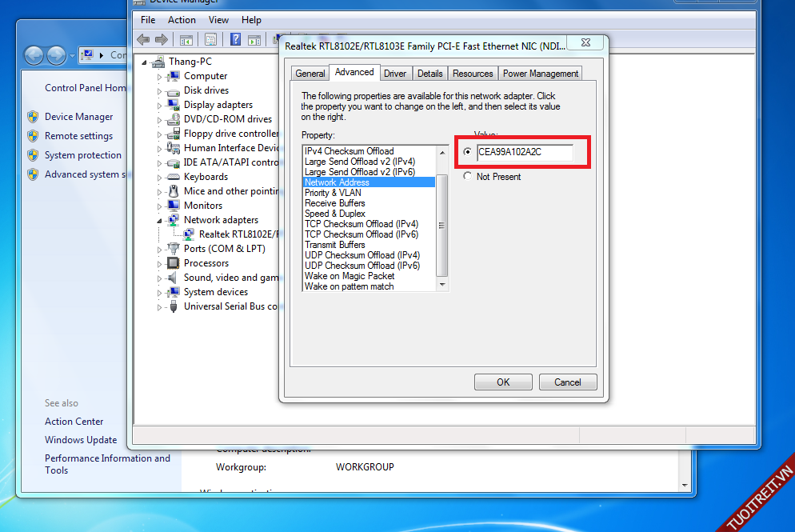795x532 pixels.
Task: Select the Human Interface Devices icon
Action: point(174,148)
